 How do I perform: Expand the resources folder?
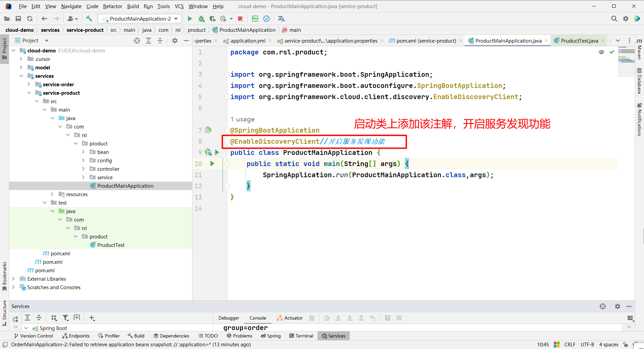pyautogui.click(x=52, y=194)
